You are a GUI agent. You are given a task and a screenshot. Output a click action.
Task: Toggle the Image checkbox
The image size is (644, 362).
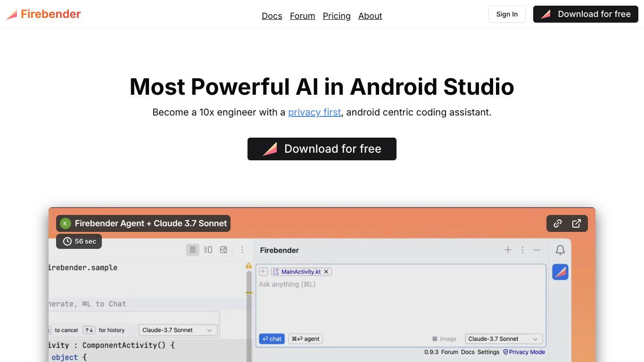click(435, 339)
